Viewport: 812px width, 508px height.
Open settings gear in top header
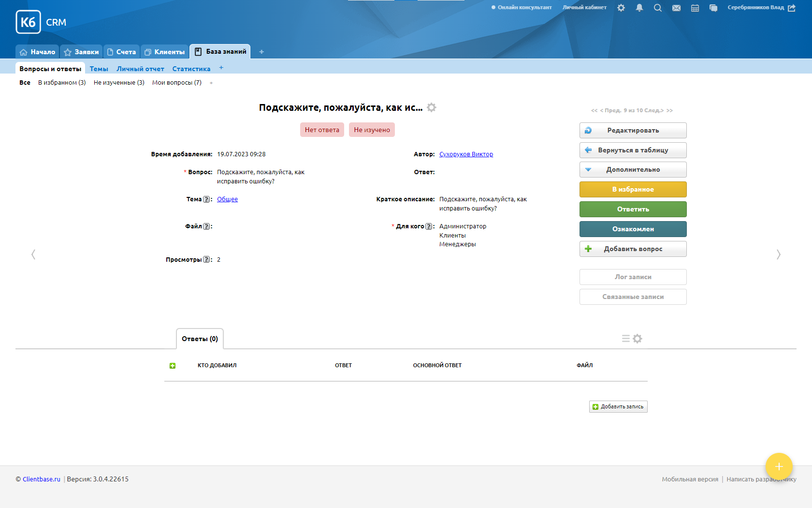pyautogui.click(x=621, y=8)
